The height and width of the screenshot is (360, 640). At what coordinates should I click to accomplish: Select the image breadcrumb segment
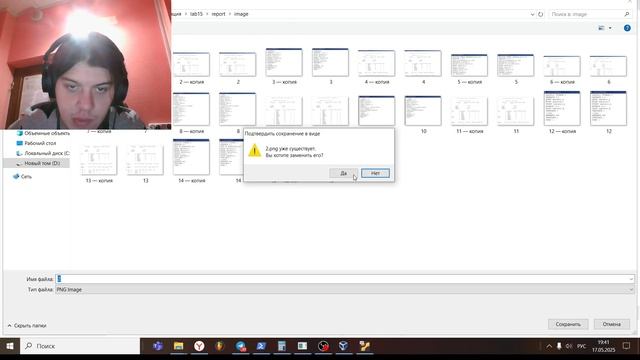pos(241,14)
